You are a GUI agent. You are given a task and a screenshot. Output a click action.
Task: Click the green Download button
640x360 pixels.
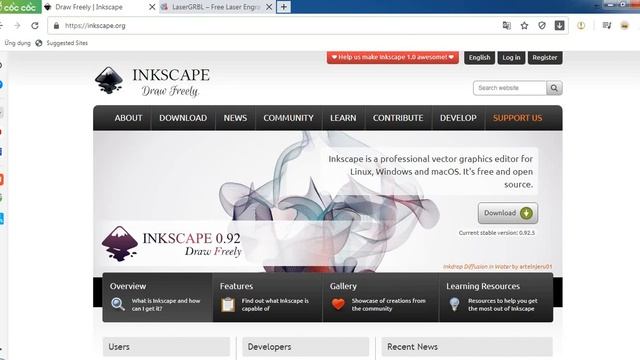pos(508,213)
